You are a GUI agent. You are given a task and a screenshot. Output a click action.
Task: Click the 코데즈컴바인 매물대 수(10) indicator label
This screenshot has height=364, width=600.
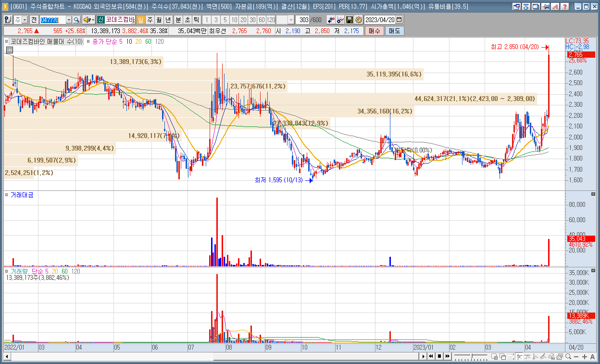coord(46,42)
